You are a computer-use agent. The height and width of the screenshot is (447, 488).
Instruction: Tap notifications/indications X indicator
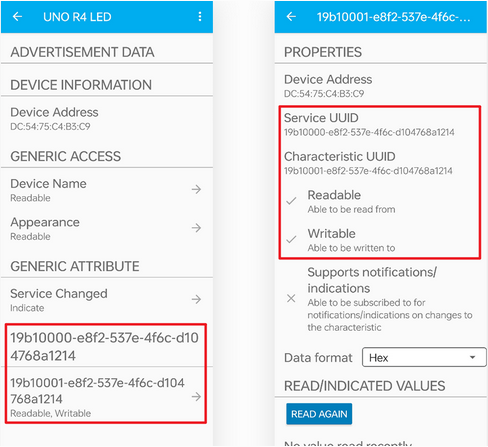(291, 298)
